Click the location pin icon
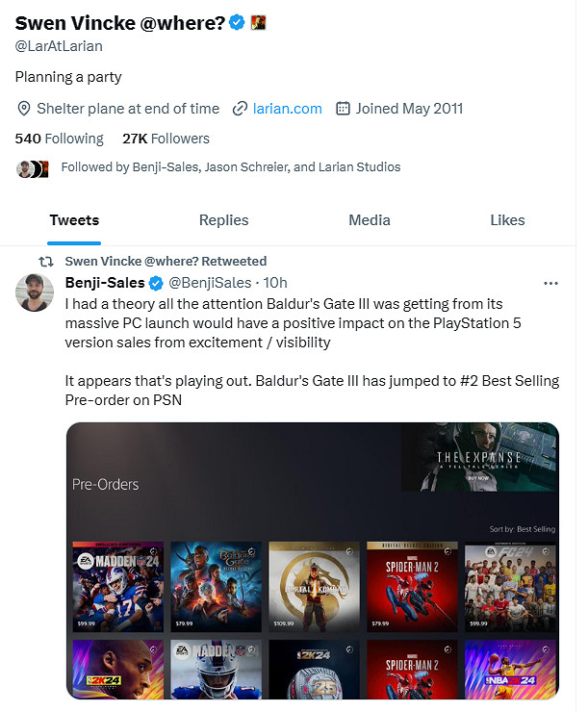 (25, 109)
